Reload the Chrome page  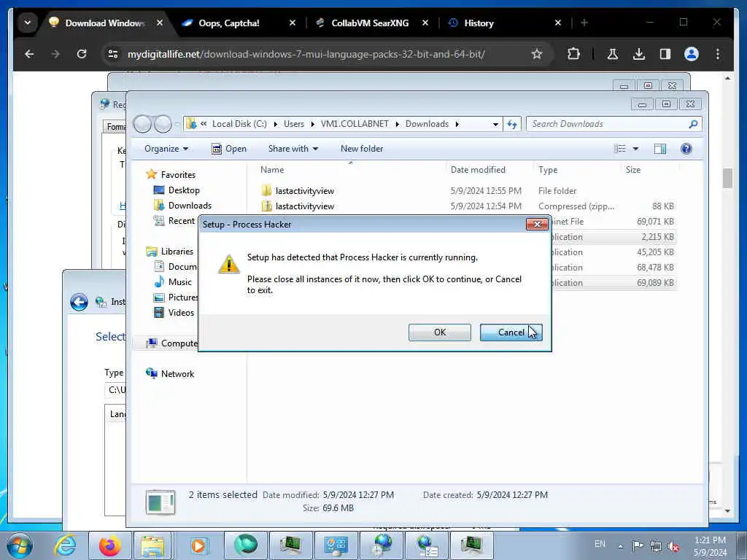(x=82, y=54)
